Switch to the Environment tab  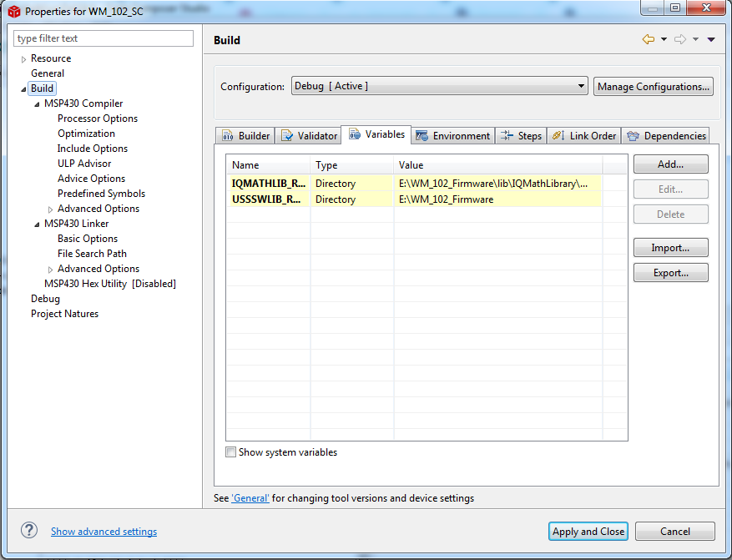pos(452,134)
